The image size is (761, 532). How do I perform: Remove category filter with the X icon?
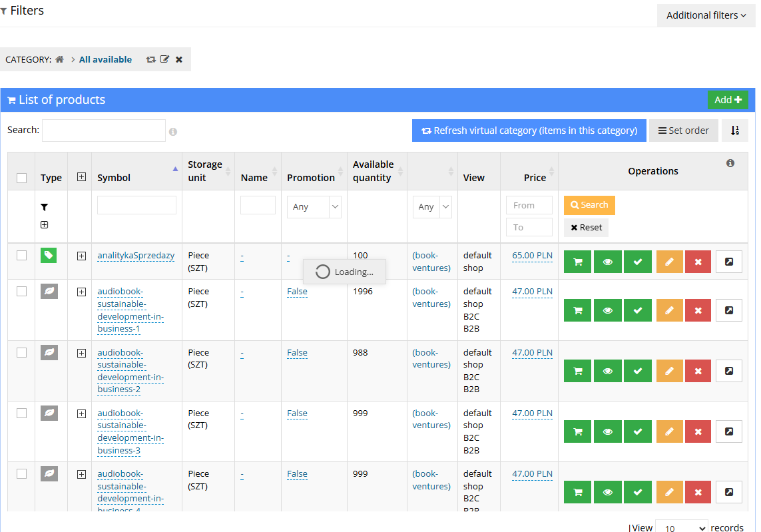pos(179,59)
